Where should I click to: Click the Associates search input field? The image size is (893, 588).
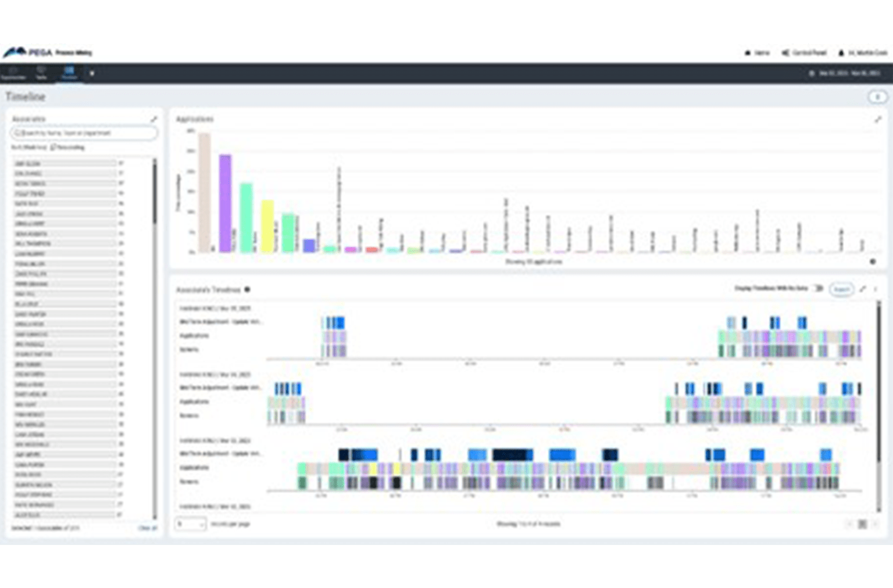(84, 133)
